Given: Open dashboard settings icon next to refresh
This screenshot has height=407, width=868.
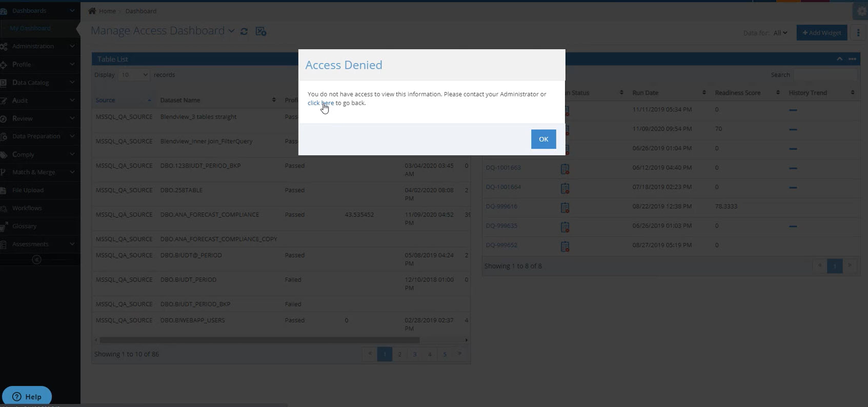Looking at the screenshot, I should tap(261, 32).
